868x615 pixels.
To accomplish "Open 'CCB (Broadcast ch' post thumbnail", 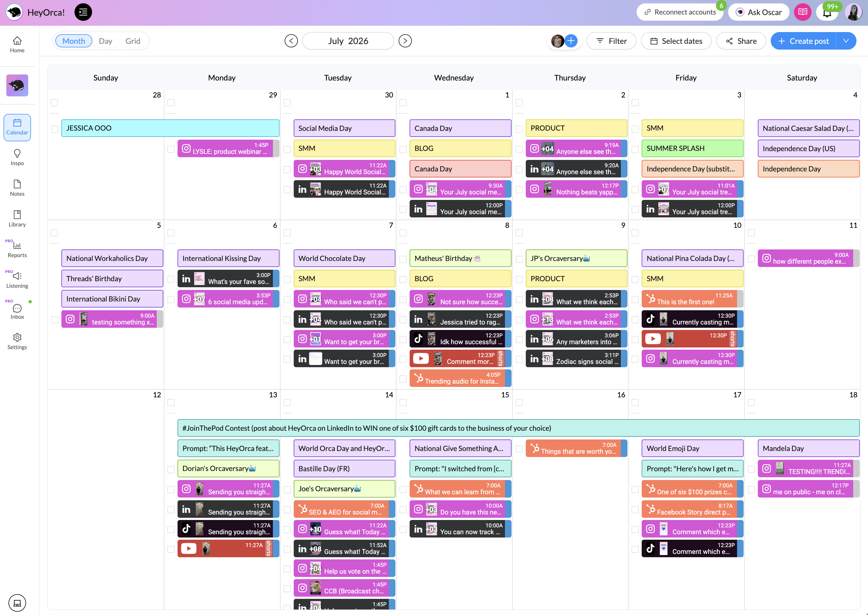I will click(x=316, y=588).
